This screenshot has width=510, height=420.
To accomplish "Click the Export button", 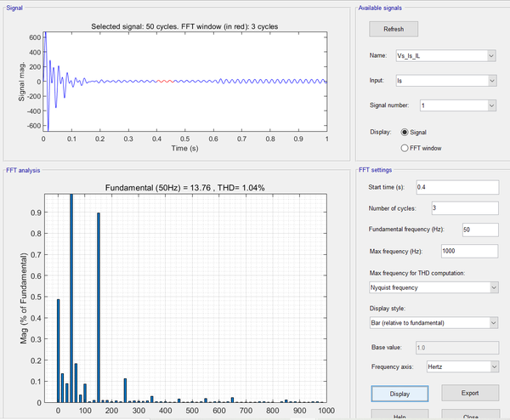I will (470, 394).
